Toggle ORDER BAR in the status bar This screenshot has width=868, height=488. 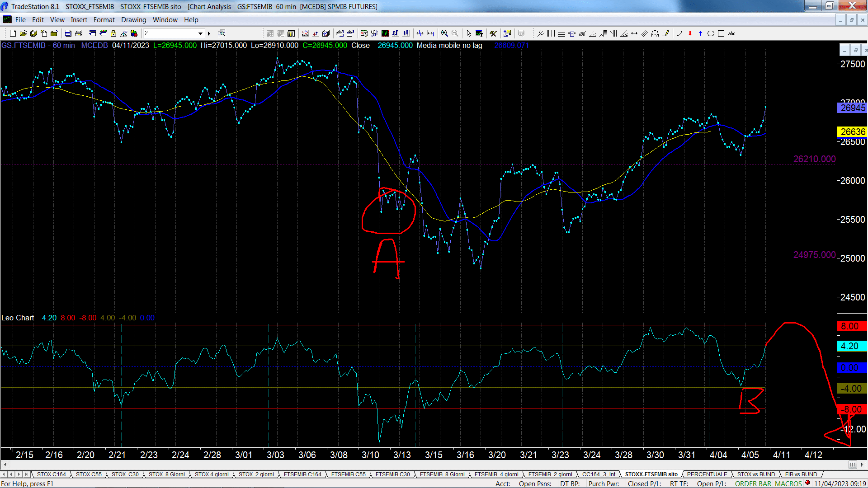[753, 483]
